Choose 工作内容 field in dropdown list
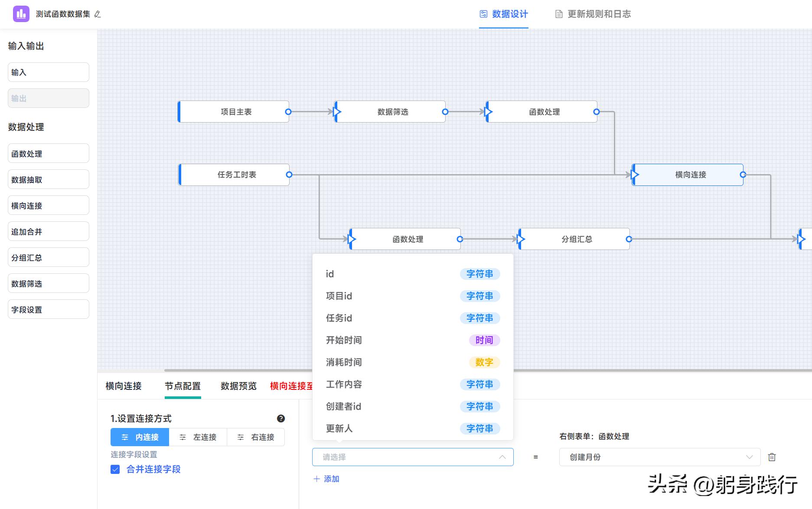Image resolution: width=812 pixels, height=509 pixels. pos(413,384)
